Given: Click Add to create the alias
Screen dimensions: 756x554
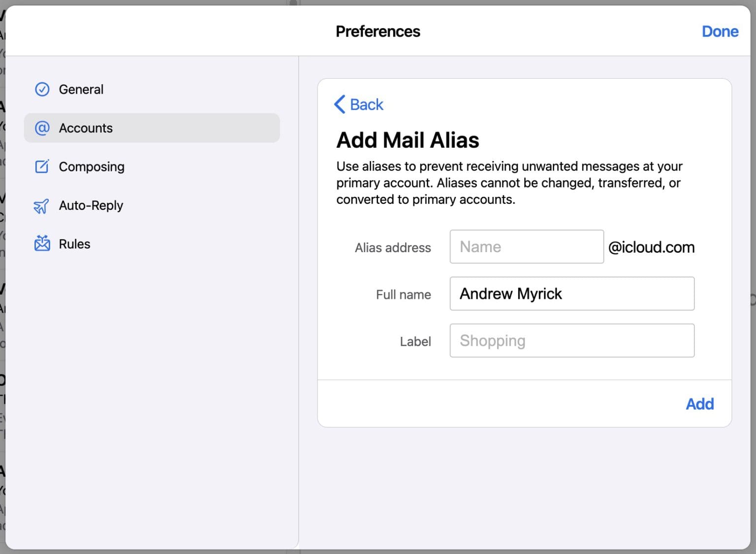Looking at the screenshot, I should (x=700, y=404).
